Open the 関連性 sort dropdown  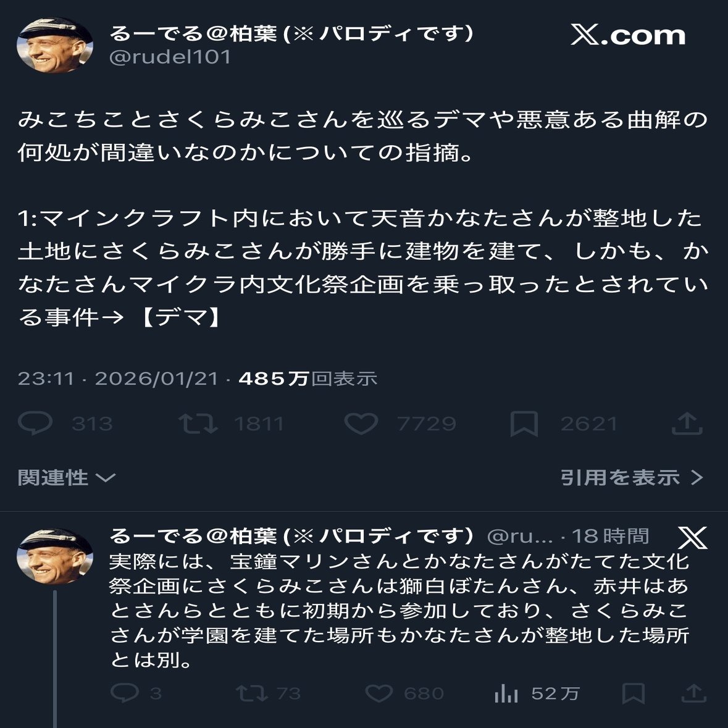point(67,477)
